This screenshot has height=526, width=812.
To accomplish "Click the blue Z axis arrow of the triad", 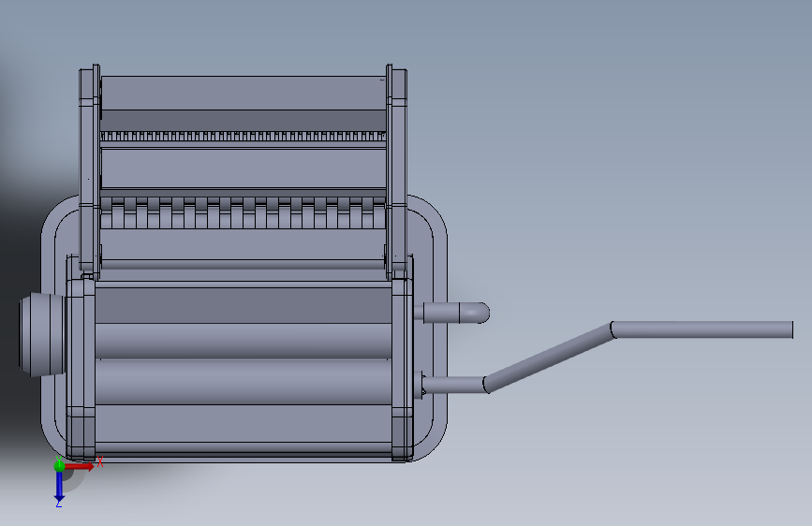I will point(60,487).
